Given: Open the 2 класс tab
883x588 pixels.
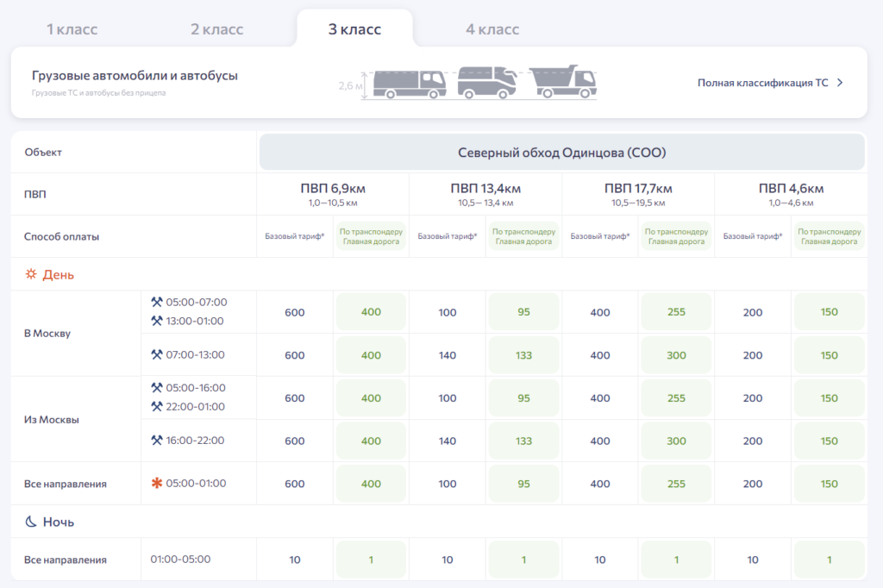Looking at the screenshot, I should 216,29.
